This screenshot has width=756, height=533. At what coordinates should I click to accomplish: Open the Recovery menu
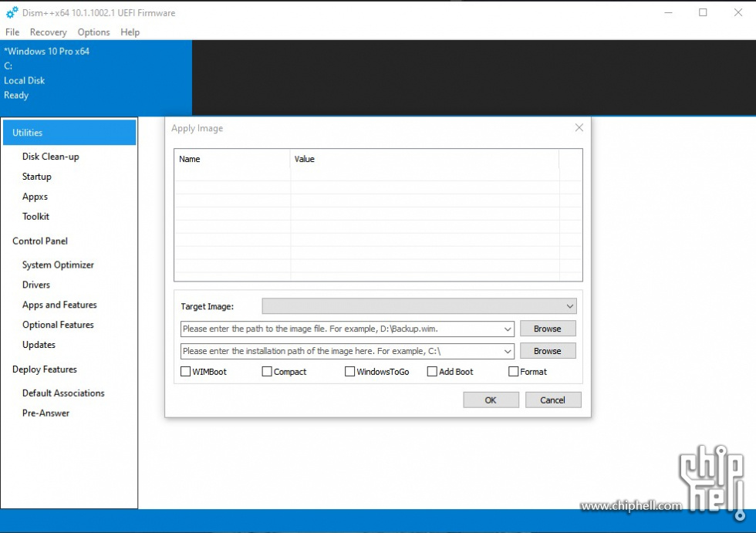[x=48, y=32]
